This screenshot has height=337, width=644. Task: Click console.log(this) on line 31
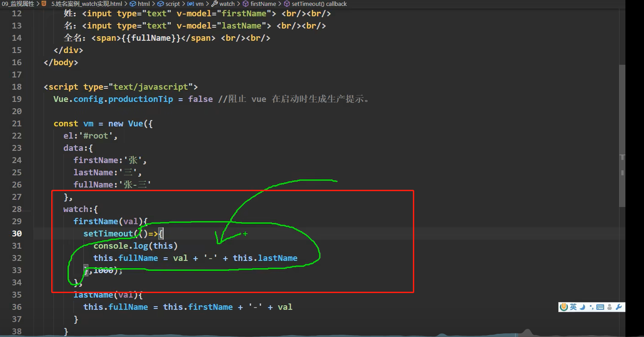(136, 246)
